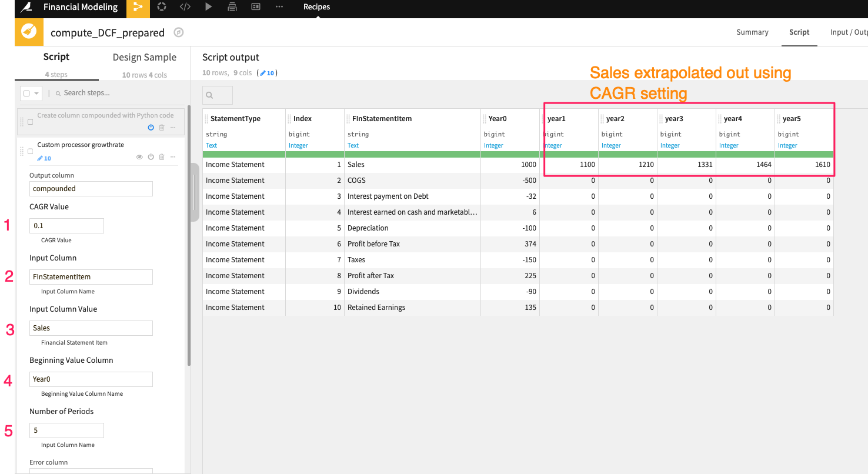
Task: Open Year0 column header menu
Action: pos(498,119)
